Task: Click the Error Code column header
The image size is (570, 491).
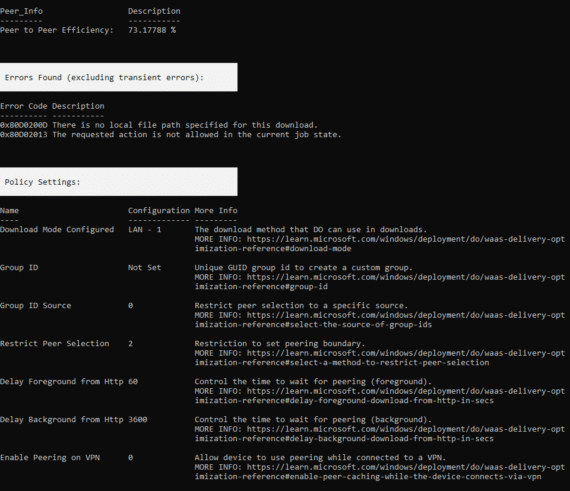Action: (24, 106)
